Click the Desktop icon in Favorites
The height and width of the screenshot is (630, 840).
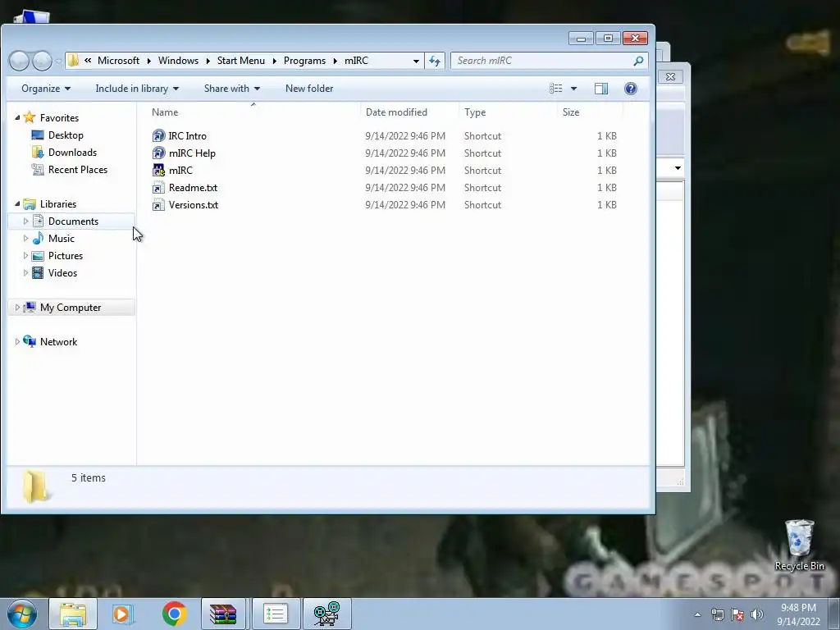pyautogui.click(x=38, y=135)
